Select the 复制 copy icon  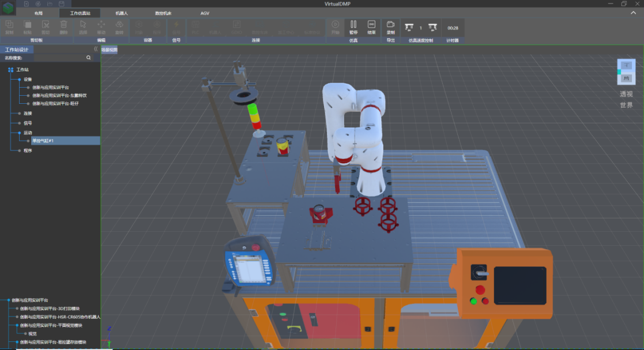[9, 28]
